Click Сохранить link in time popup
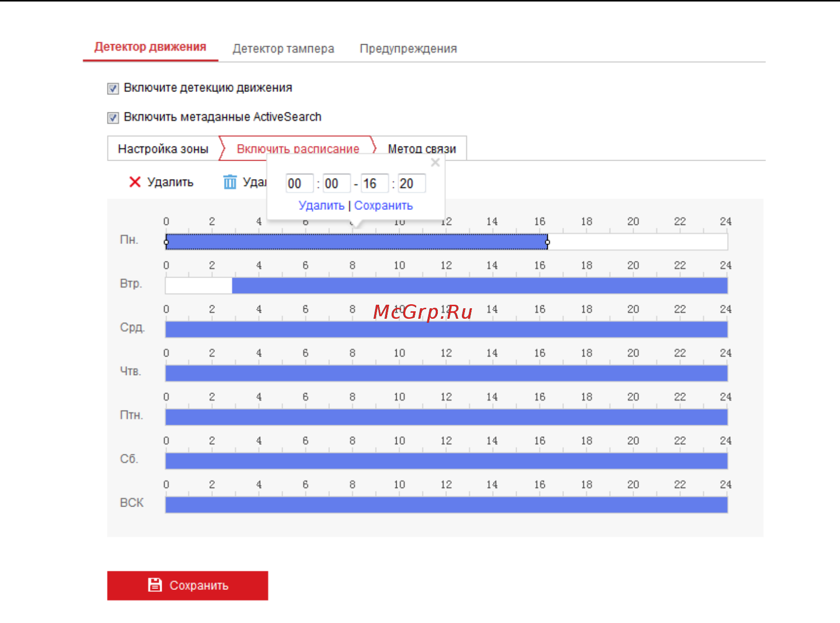The width and height of the screenshot is (840, 623). (x=384, y=205)
